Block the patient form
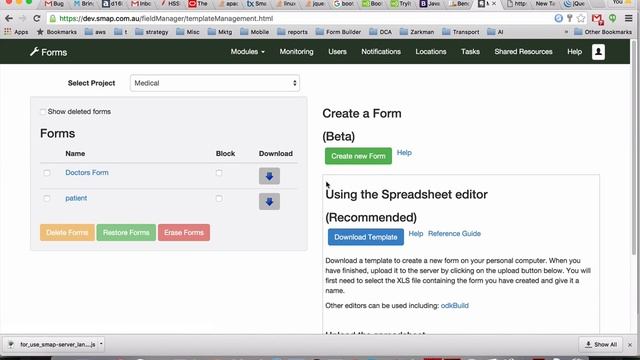Screen dimensions: 640x360 [219, 198]
